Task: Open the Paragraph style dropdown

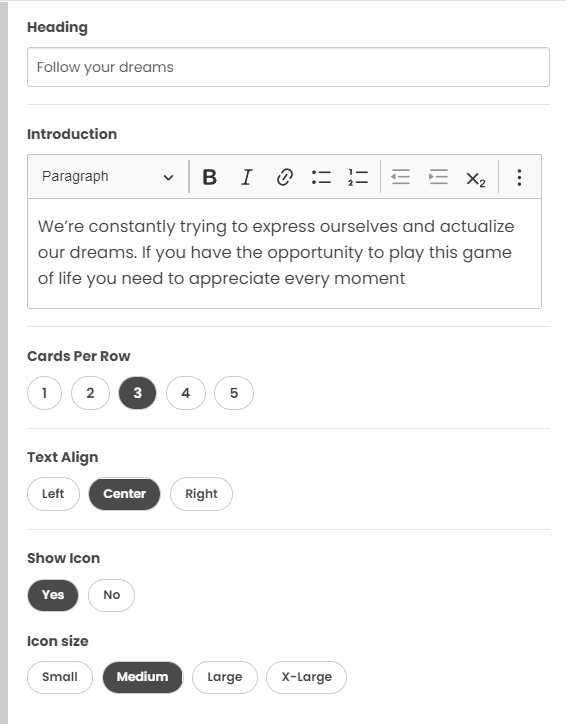Action: [x=108, y=177]
